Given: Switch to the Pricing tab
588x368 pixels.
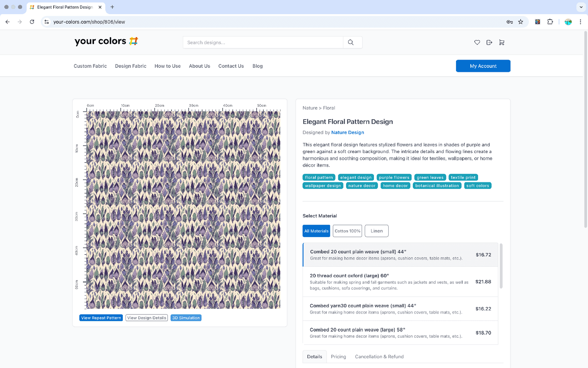Looking at the screenshot, I should (x=338, y=357).
